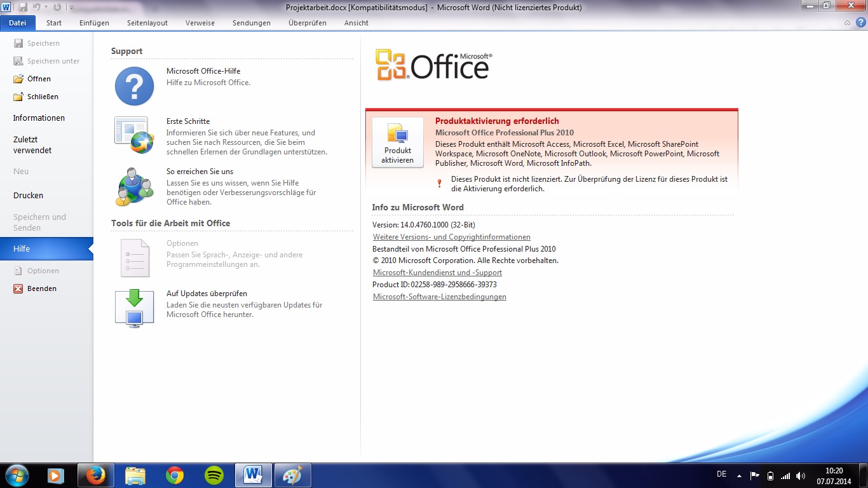Show hidden tray icons arrow
Viewport: 868px width, 488px height.
click(x=739, y=475)
